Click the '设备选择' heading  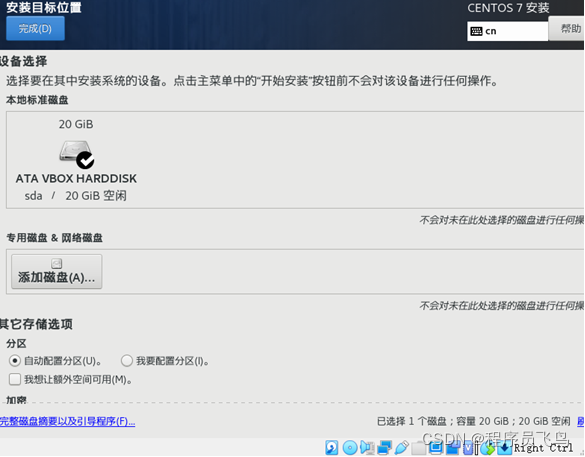pos(24,61)
